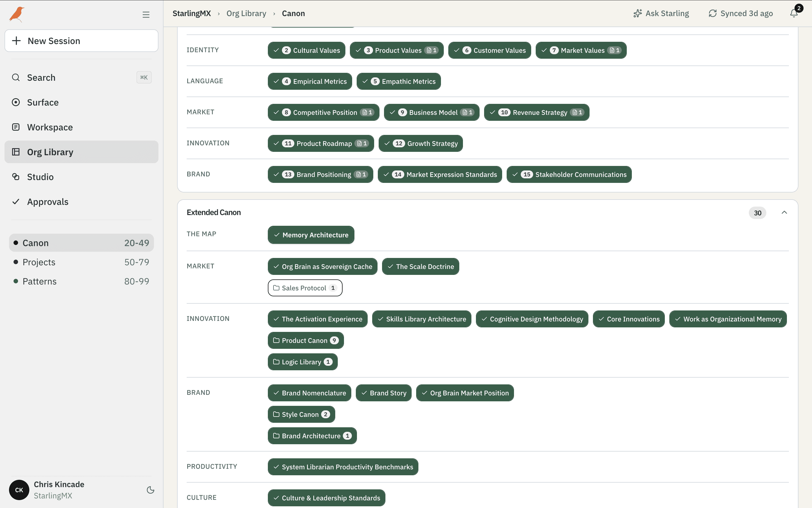Open Stakeholder Communications chip

pos(569,175)
